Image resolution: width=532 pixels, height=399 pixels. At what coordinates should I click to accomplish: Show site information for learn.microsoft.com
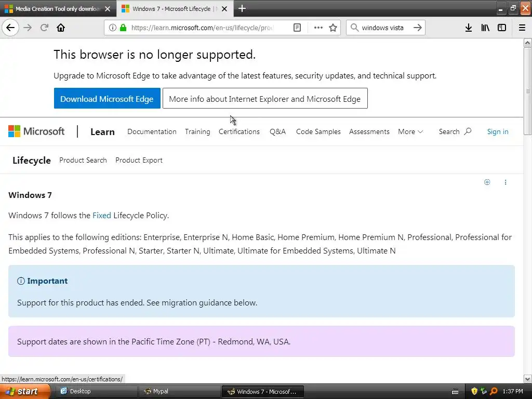pos(113,28)
